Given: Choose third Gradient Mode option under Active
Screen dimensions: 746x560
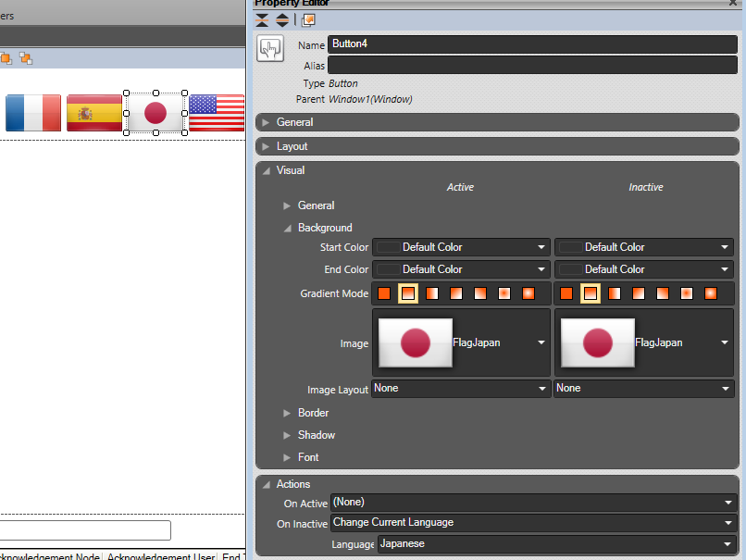Looking at the screenshot, I should [432, 293].
